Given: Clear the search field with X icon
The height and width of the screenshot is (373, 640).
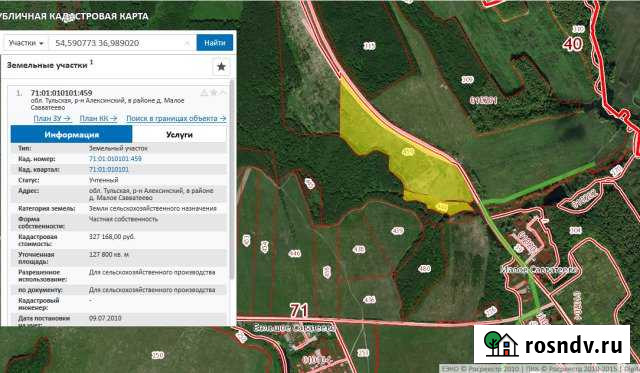Looking at the screenshot, I should pos(187,43).
